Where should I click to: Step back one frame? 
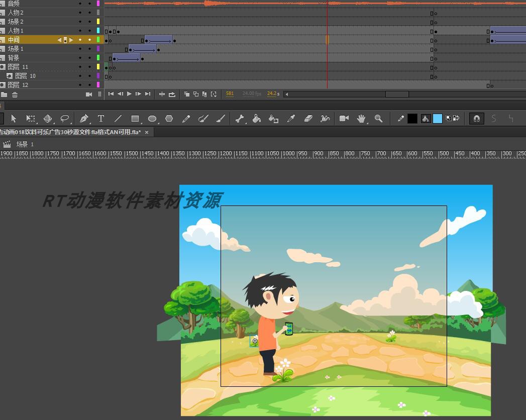tap(120, 94)
